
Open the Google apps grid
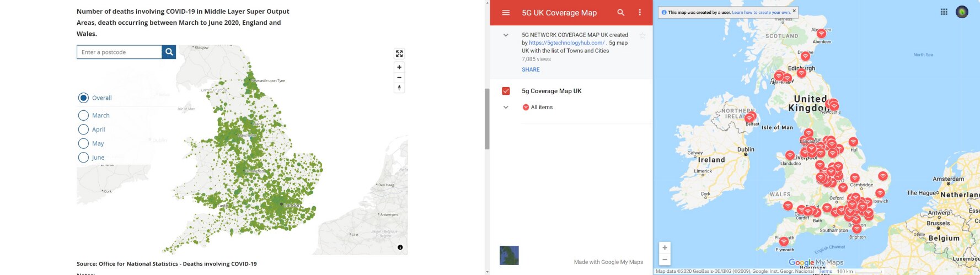[944, 12]
